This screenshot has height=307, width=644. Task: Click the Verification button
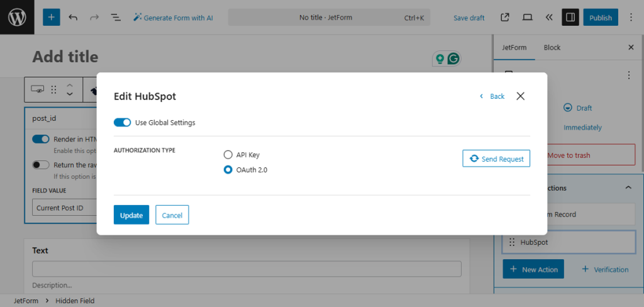coord(605,269)
